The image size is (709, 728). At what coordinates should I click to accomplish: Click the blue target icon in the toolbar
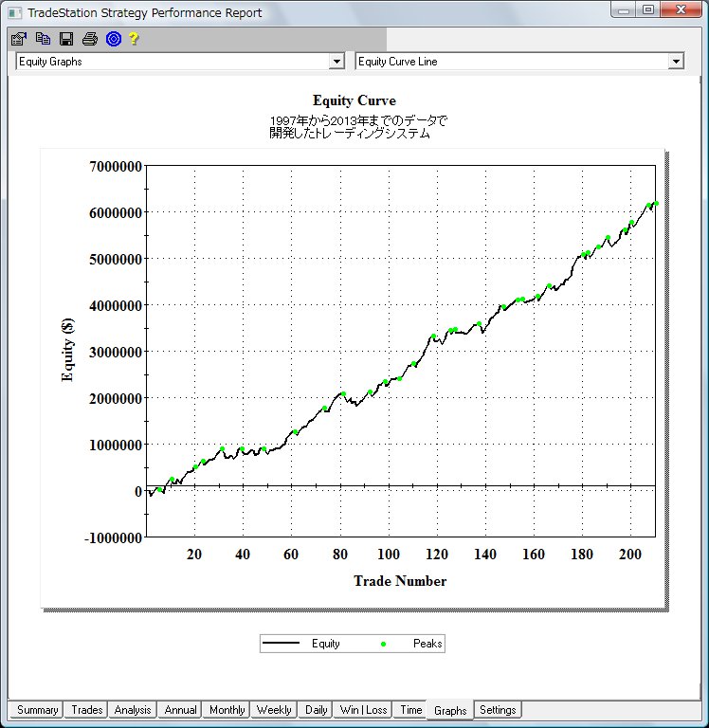tap(114, 39)
